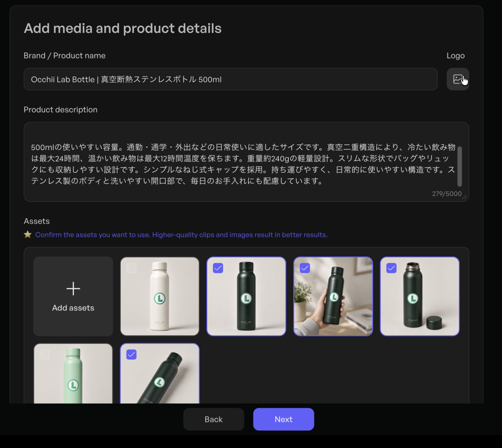Upload a logo image icon

point(458,79)
